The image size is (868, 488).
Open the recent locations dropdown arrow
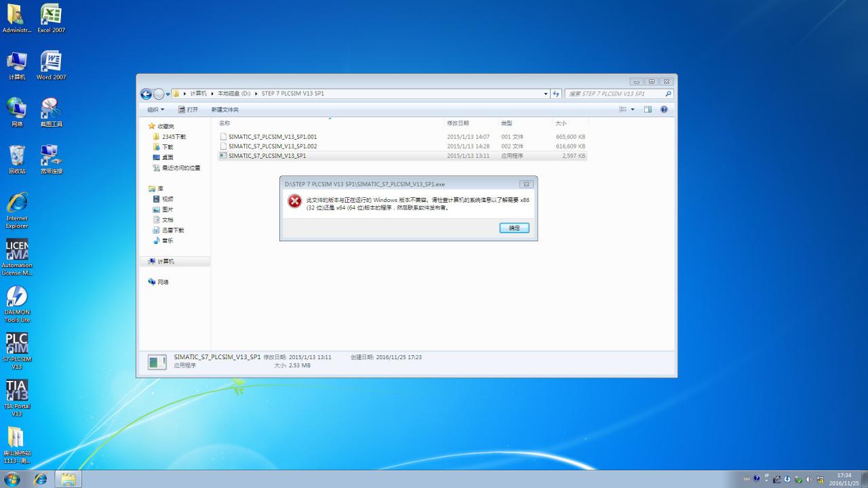pyautogui.click(x=168, y=94)
